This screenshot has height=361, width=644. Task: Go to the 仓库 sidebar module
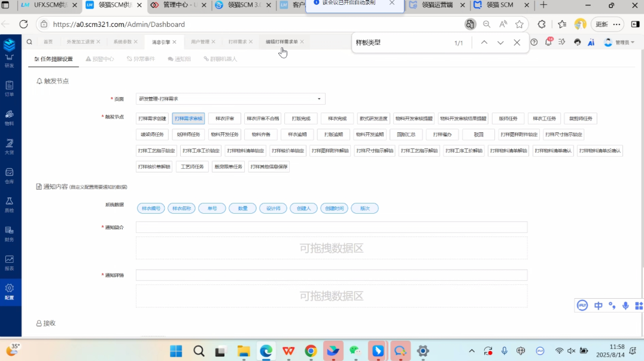coord(9,175)
